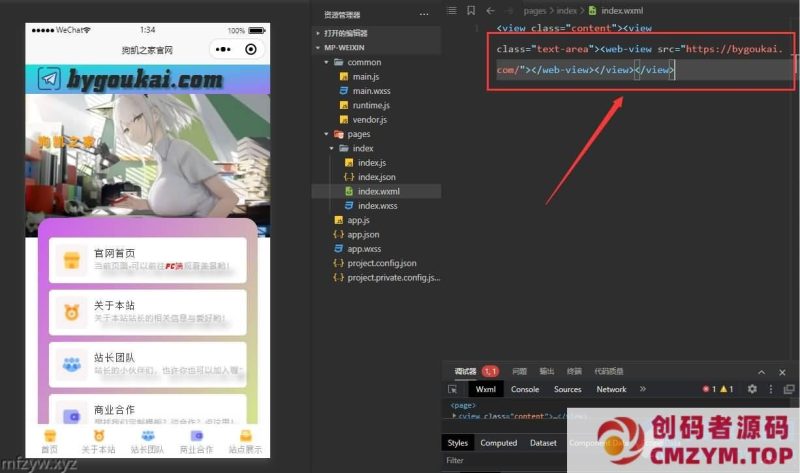Switch to the Styles sub-tab
The image size is (800, 473).
[457, 443]
